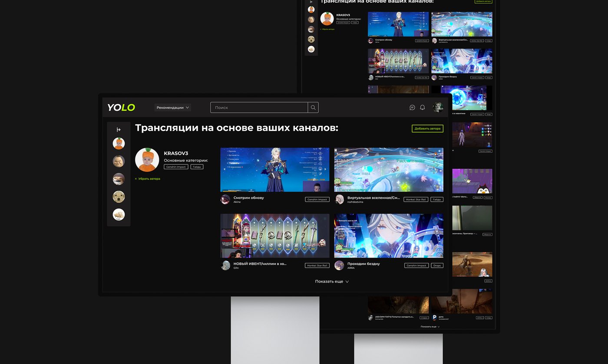Select Honkai: Star Rail tag on НОВЫЙ ИВЕНТ, front window
Screen dimensions: 608x364
click(x=317, y=266)
